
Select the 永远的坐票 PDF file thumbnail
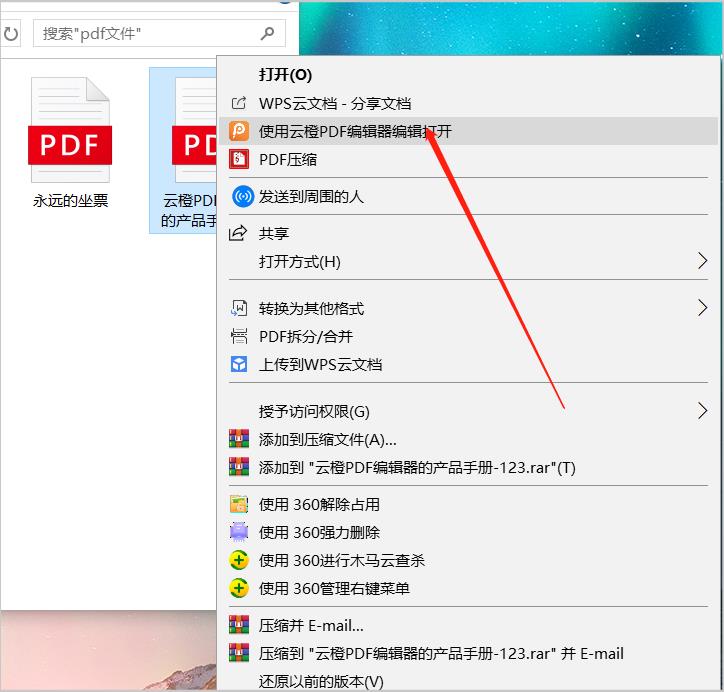point(70,130)
